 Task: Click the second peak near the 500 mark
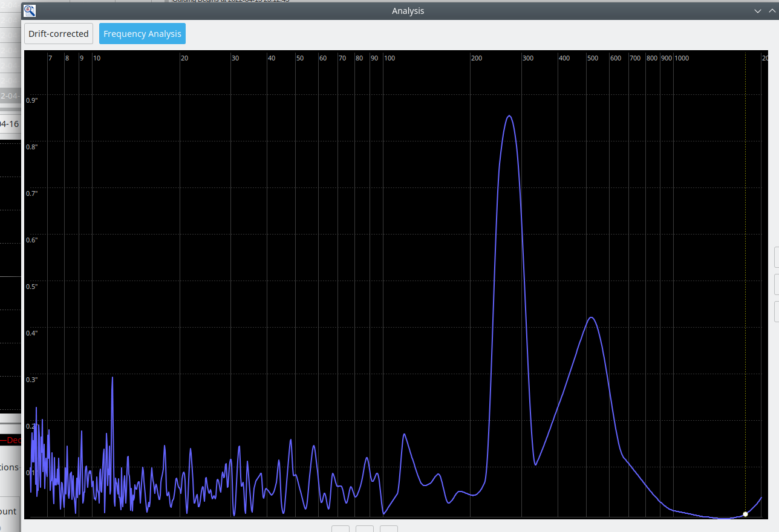pyautogui.click(x=592, y=317)
